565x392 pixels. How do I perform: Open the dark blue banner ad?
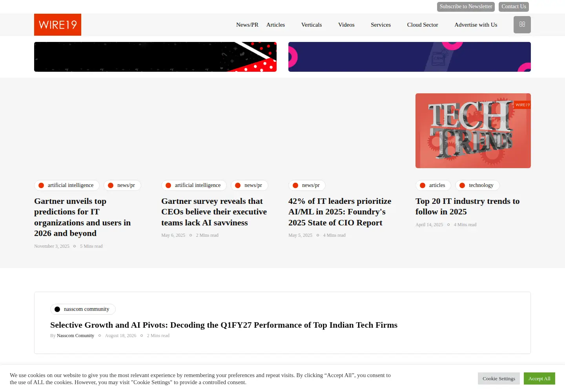[x=410, y=57]
